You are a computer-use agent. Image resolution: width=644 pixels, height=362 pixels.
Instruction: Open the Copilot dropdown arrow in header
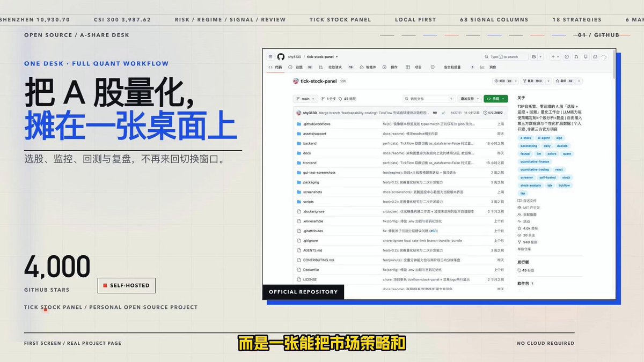pos(541,56)
